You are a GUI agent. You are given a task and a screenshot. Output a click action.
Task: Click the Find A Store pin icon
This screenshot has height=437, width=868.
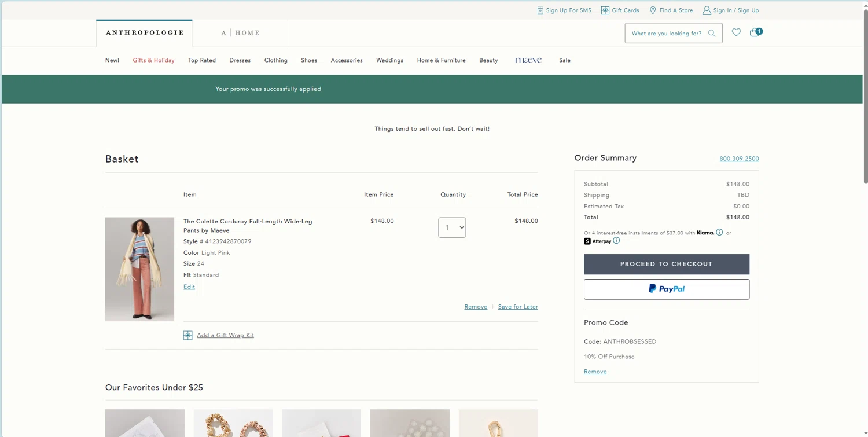[x=653, y=10]
